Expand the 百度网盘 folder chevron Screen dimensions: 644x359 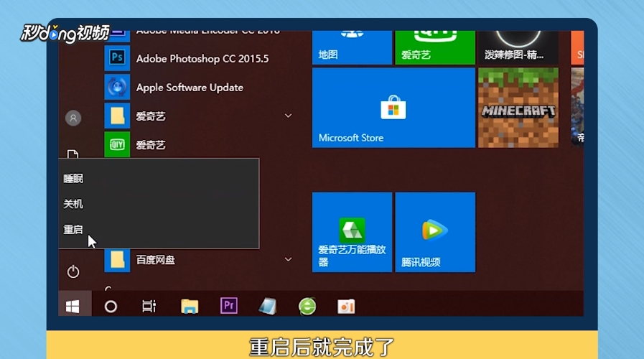point(289,260)
